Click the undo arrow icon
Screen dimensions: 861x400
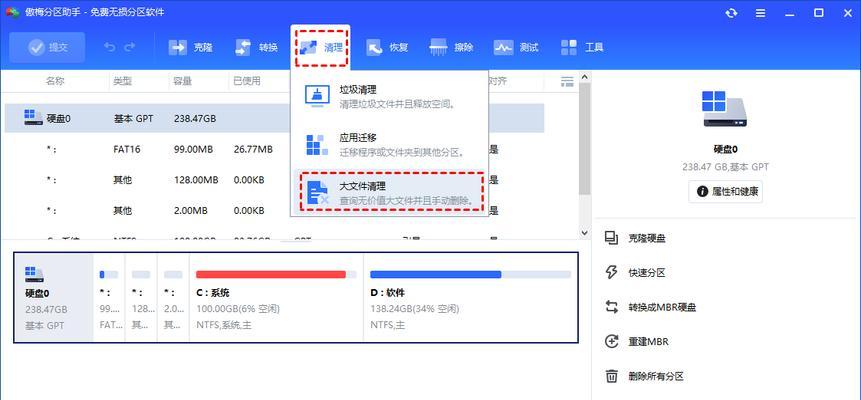pyautogui.click(x=109, y=47)
